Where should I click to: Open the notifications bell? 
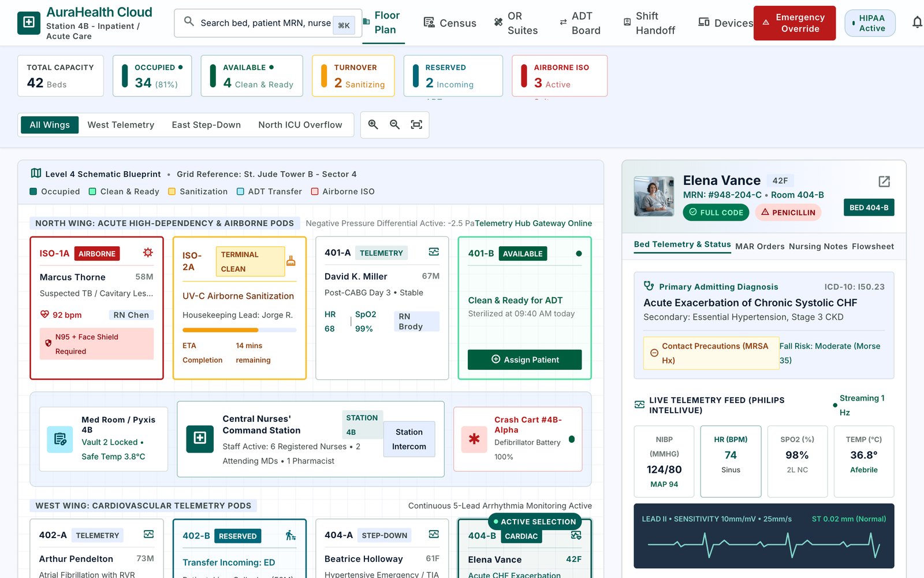click(x=917, y=23)
